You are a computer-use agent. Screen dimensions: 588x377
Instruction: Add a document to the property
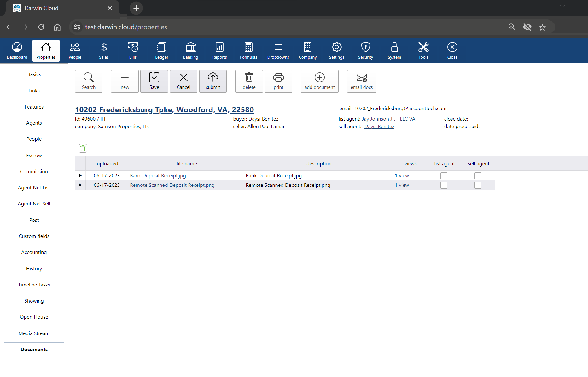(320, 81)
